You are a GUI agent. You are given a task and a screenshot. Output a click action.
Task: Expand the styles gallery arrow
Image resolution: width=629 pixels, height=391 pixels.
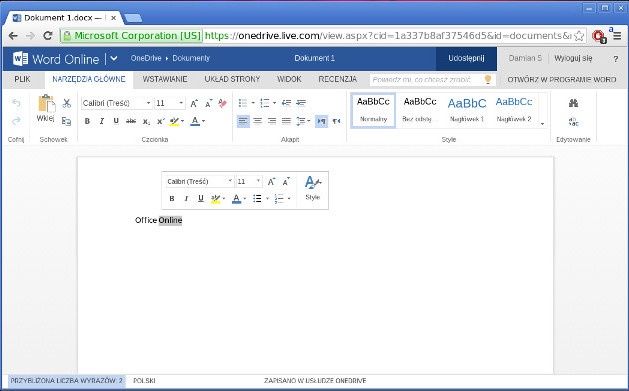[542, 124]
